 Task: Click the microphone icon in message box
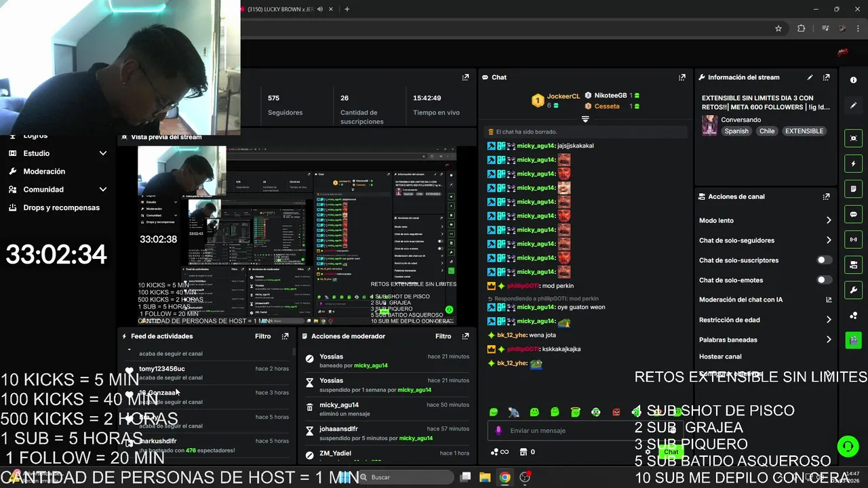coord(498,430)
